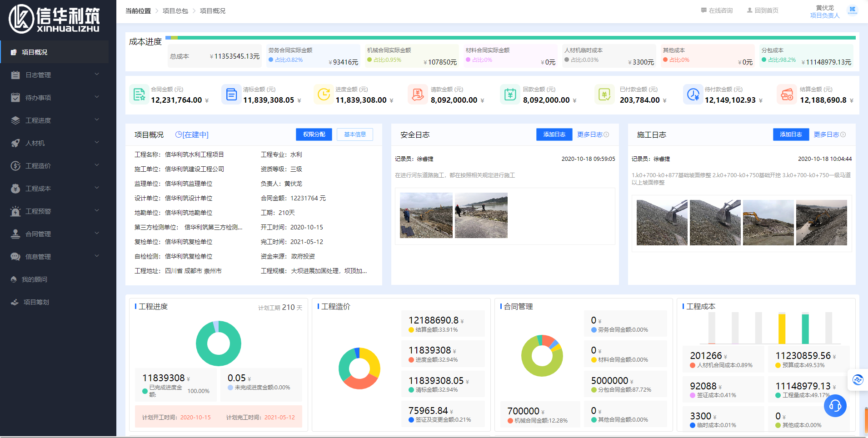This screenshot has width=868, height=438.
Task: Click the 成本进度 progress bar
Action: [x=510, y=38]
